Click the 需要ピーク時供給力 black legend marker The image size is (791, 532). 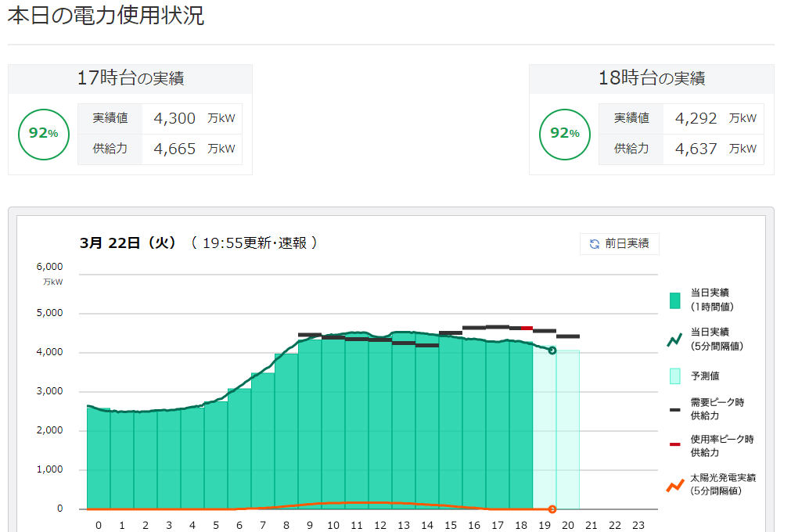674,410
